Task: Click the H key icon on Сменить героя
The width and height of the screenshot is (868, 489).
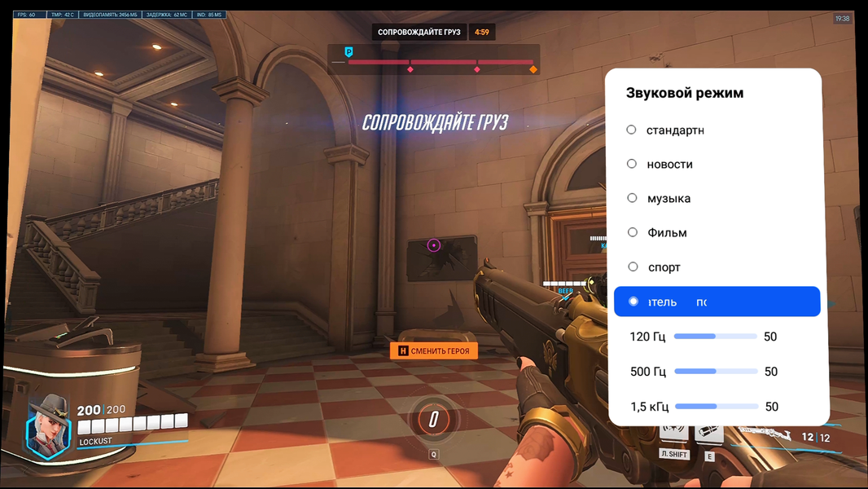Action: coord(403,350)
